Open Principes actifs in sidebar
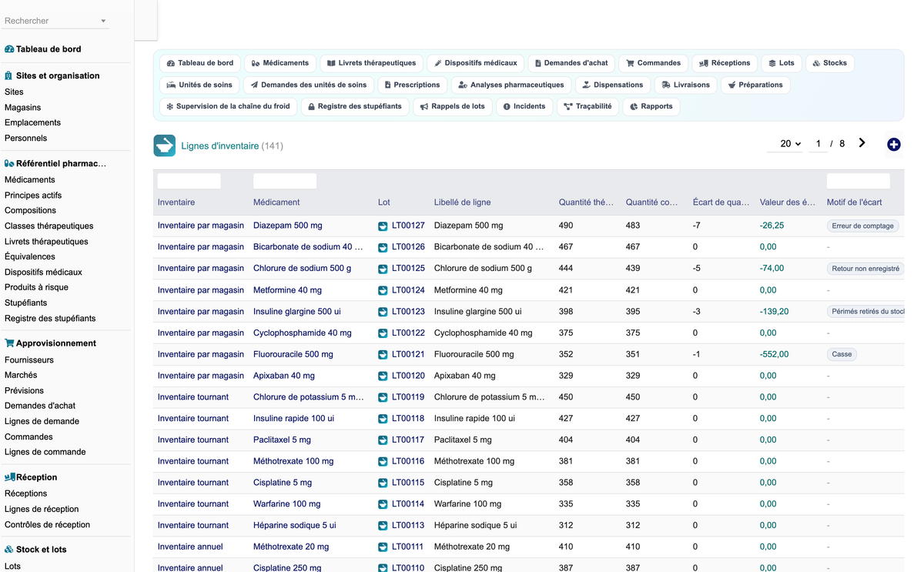924x572 pixels. [x=33, y=195]
